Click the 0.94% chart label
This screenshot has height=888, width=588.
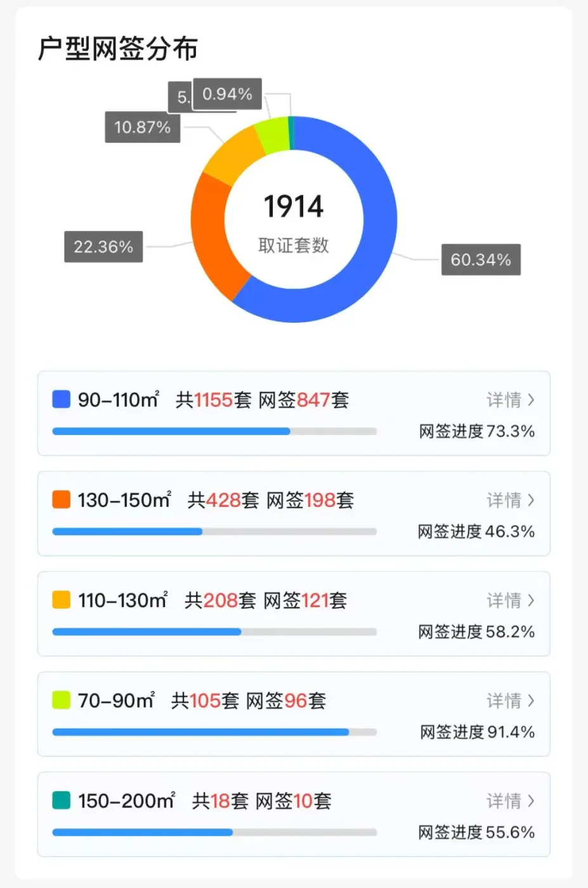227,95
